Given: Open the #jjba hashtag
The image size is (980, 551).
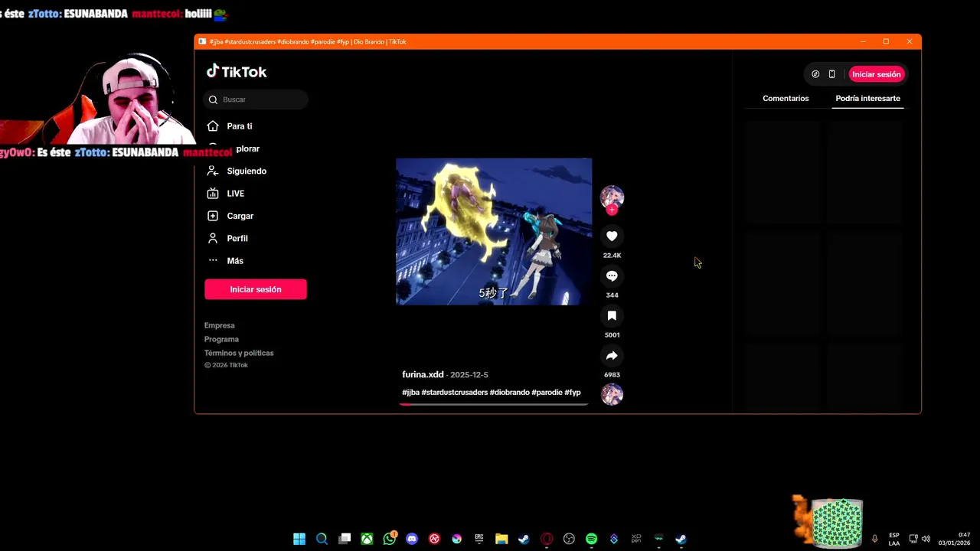Looking at the screenshot, I should (410, 393).
